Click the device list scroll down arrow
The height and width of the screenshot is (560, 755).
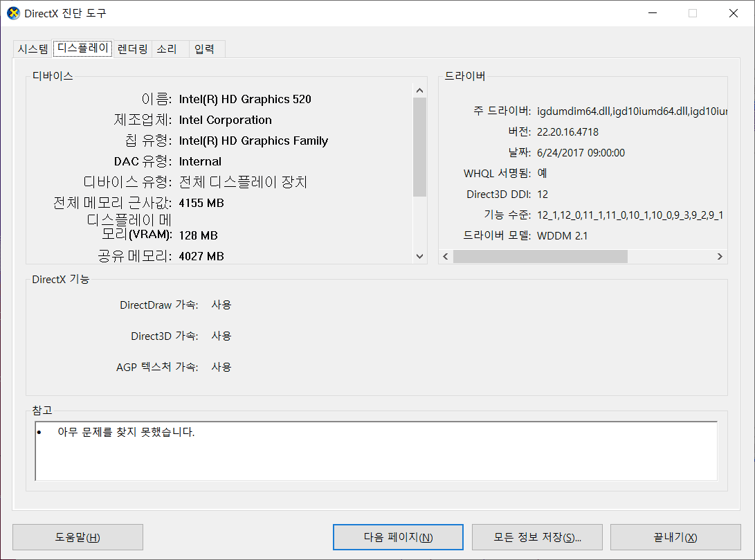[419, 256]
